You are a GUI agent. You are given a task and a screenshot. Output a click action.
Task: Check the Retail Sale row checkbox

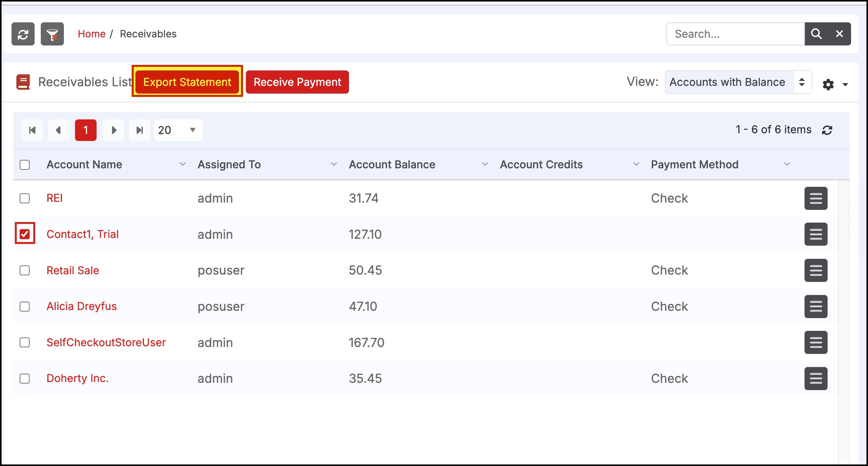pyautogui.click(x=25, y=270)
